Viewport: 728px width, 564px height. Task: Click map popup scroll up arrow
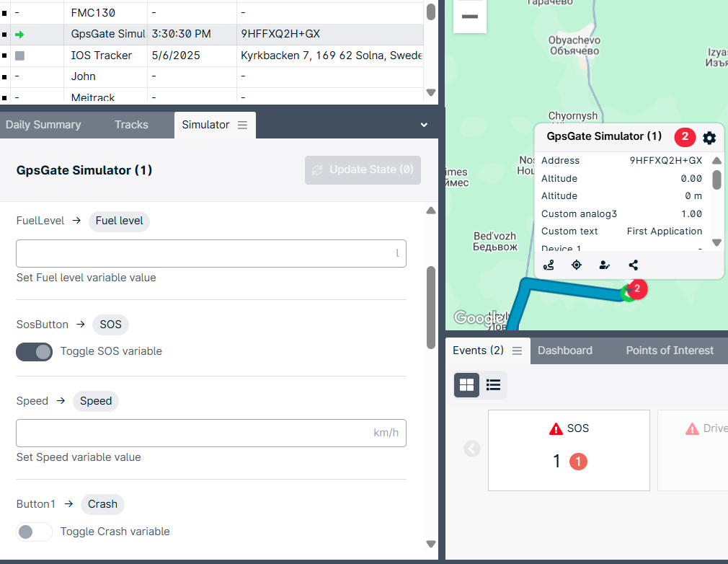[717, 161]
